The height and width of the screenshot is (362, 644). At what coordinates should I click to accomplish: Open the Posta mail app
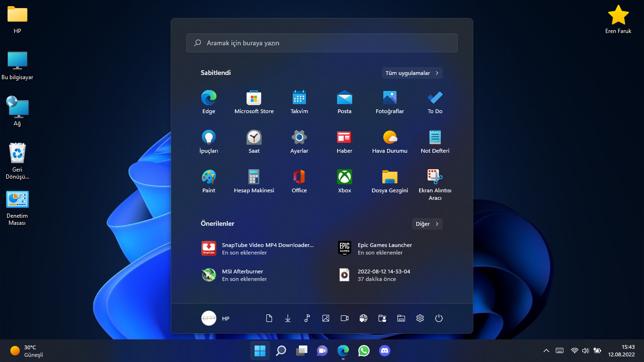point(345,102)
